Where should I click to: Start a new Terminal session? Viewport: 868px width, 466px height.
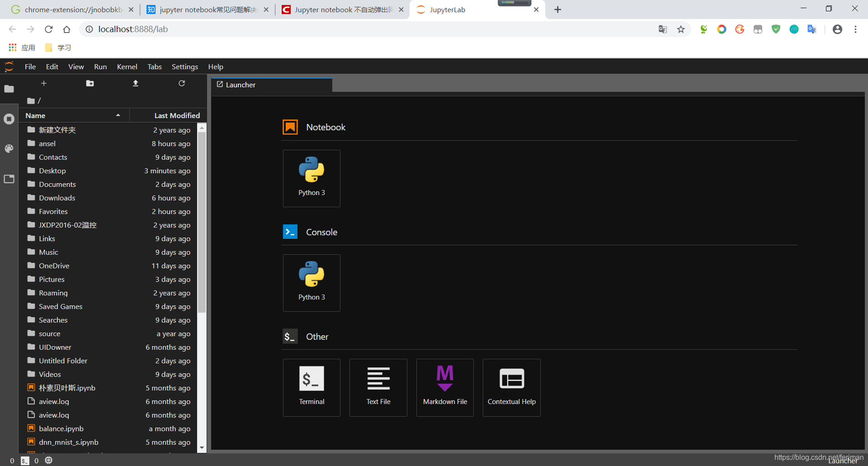point(311,387)
